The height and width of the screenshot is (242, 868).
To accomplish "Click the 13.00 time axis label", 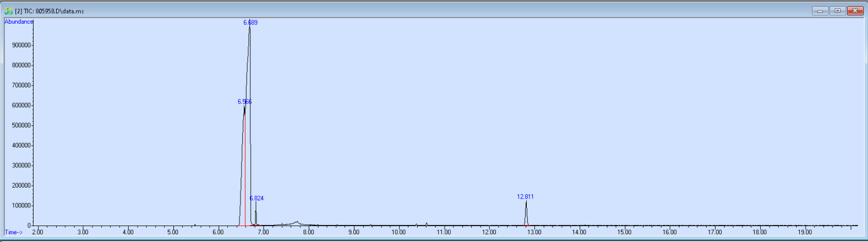I will 534,232.
